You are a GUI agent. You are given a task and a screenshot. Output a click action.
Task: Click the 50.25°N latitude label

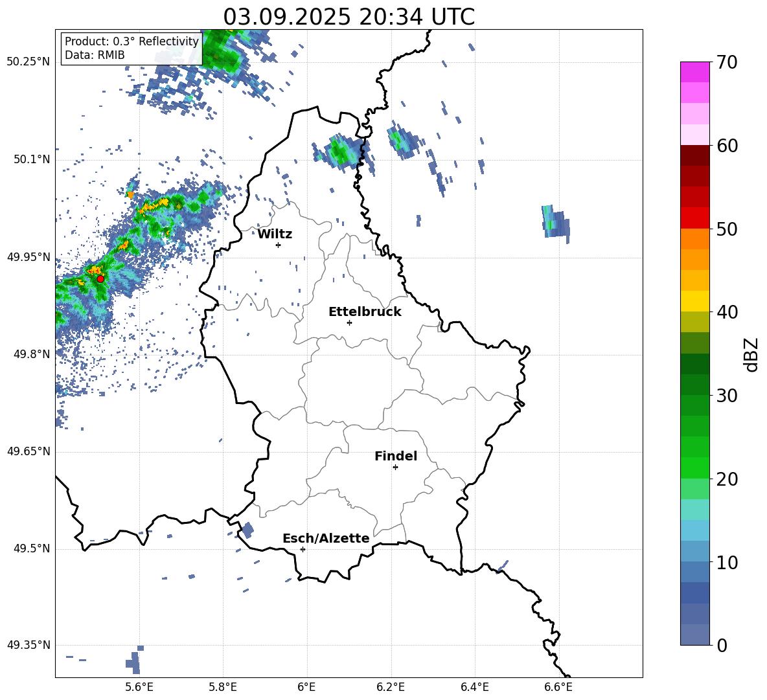(x=29, y=62)
